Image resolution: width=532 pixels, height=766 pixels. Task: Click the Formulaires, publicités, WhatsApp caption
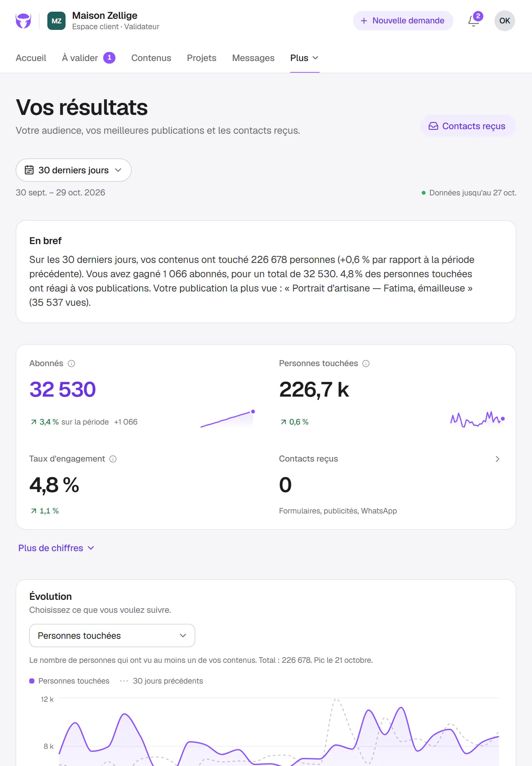pyautogui.click(x=338, y=511)
